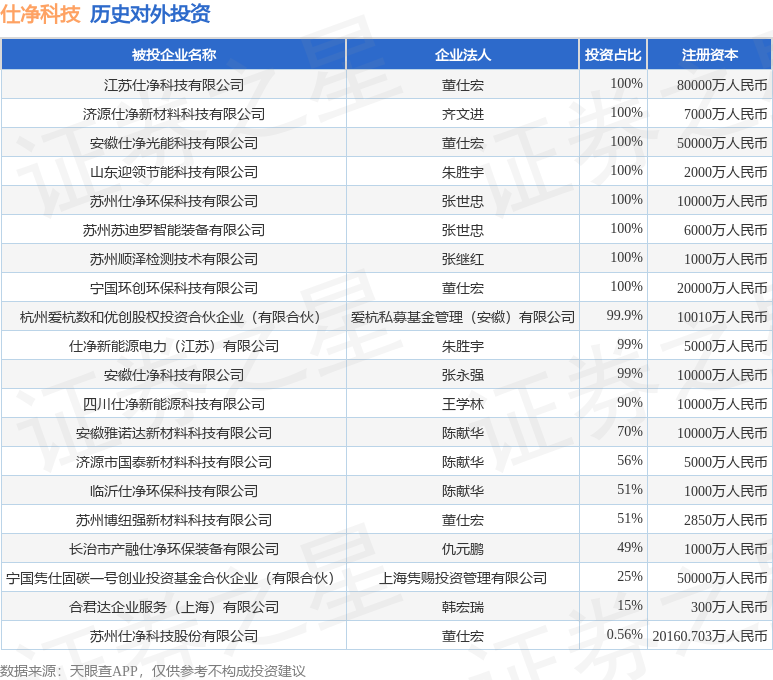773x680 pixels.
Task: Click the 49% investment ratio value
Action: coord(630,547)
